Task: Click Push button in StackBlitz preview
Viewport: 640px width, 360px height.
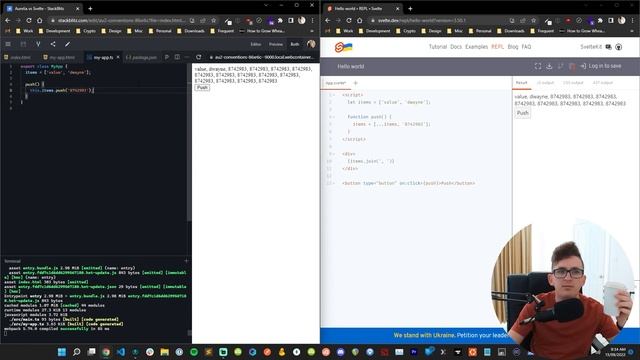Action: pos(202,87)
